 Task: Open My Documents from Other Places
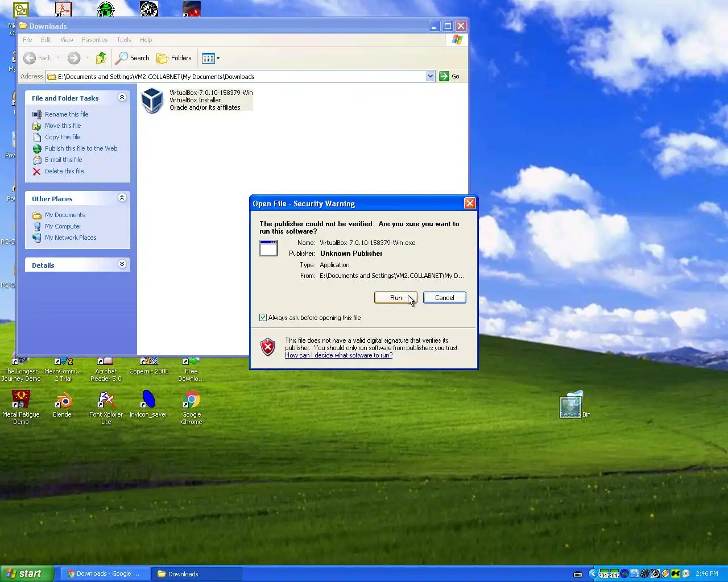[x=65, y=215]
